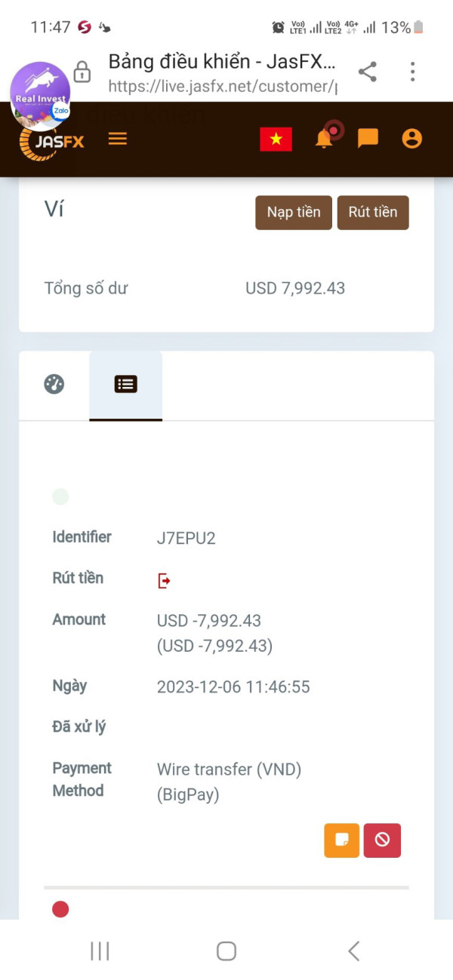Switch to the dashboard gauge tab

click(x=54, y=384)
